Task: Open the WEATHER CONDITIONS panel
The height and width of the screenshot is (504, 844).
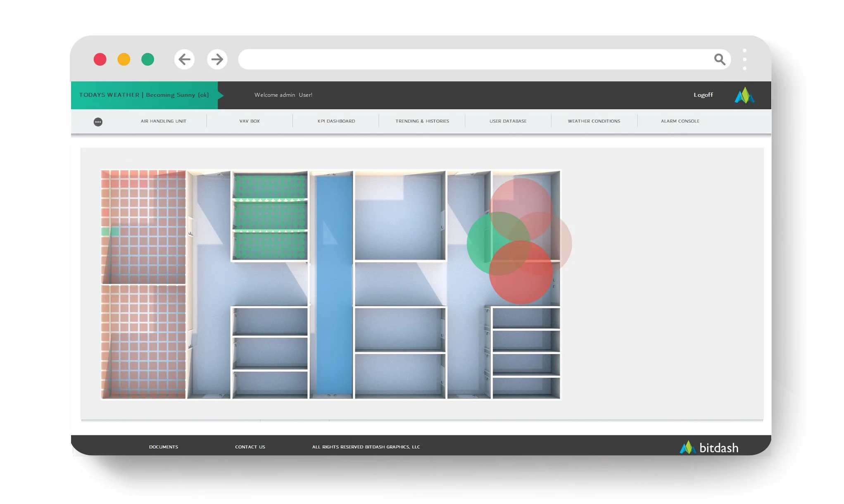Action: click(x=594, y=121)
